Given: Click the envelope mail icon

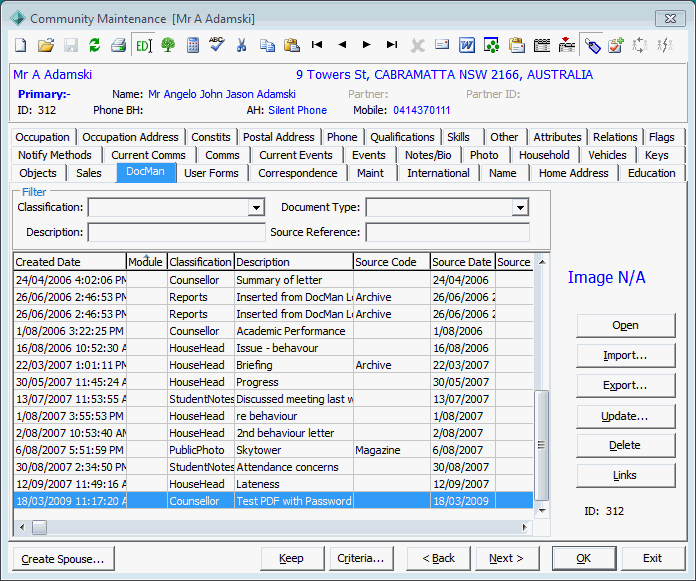Looking at the screenshot, I should tap(442, 44).
